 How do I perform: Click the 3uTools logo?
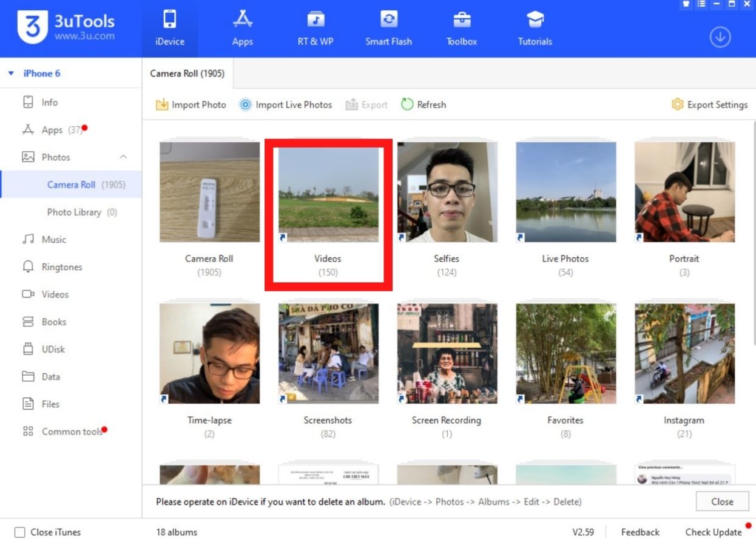pyautogui.click(x=66, y=28)
